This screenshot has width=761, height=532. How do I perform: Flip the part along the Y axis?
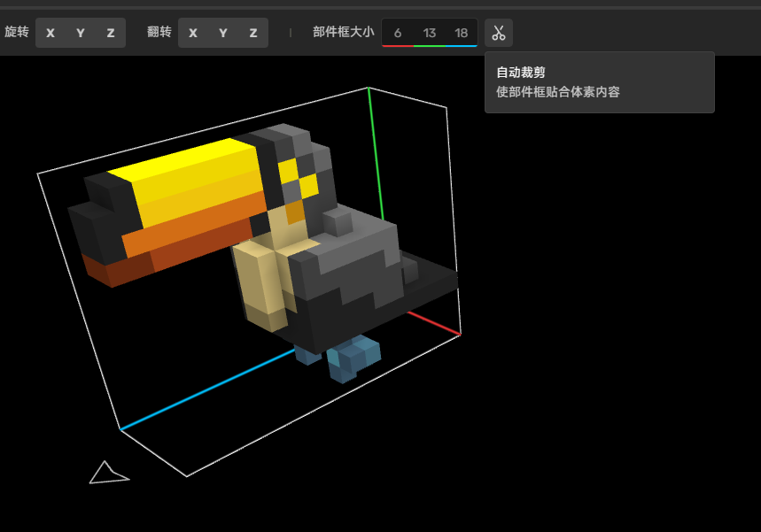tap(223, 33)
